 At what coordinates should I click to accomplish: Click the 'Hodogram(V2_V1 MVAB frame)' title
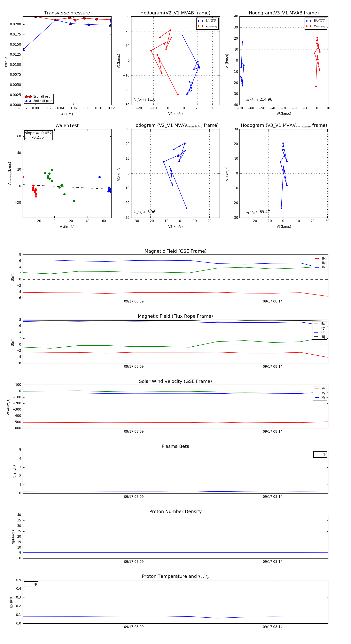(175, 13)
